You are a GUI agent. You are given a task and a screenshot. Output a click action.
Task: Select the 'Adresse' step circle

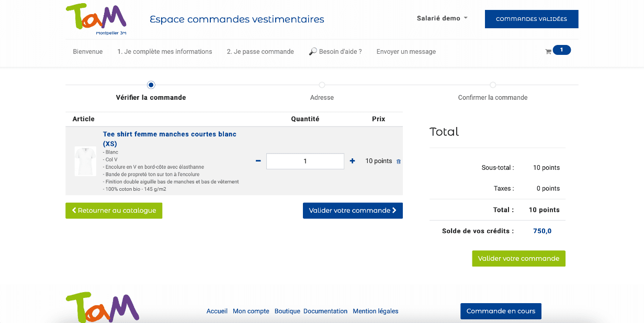(x=322, y=85)
